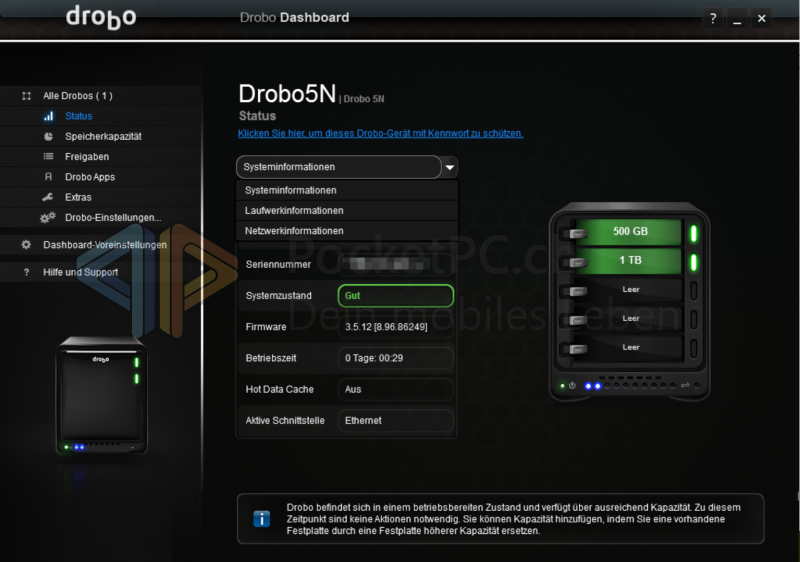Click the Extras wrench icon
Viewport: 800px width, 562px height.
point(48,197)
